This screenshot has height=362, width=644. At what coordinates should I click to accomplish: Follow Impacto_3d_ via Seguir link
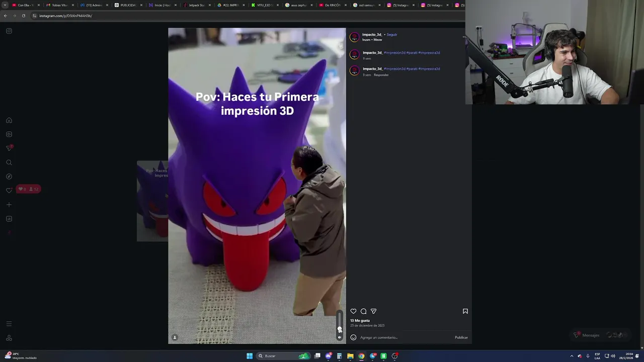[x=392, y=35]
